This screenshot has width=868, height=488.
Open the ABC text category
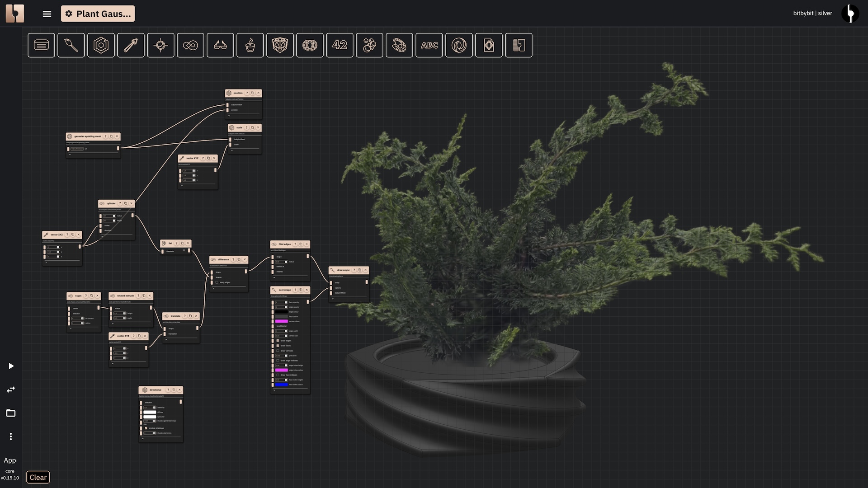(429, 45)
